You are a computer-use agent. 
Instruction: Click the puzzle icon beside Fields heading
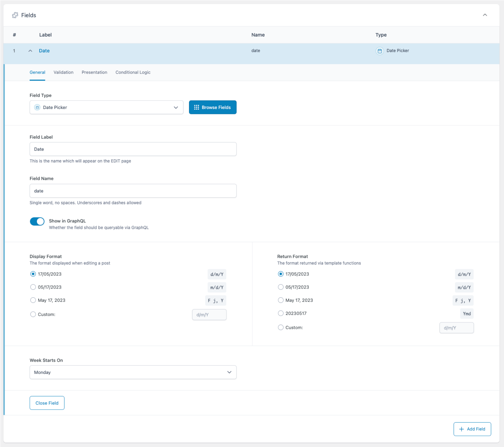15,15
